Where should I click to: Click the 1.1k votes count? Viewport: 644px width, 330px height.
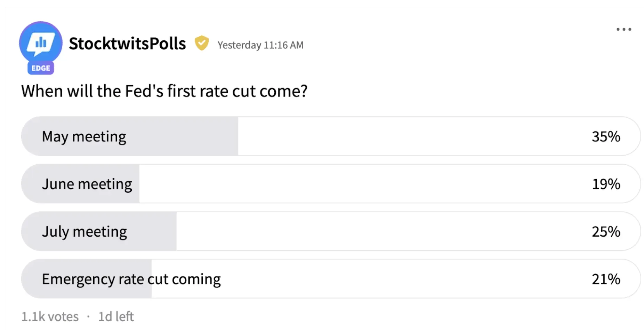pos(50,317)
